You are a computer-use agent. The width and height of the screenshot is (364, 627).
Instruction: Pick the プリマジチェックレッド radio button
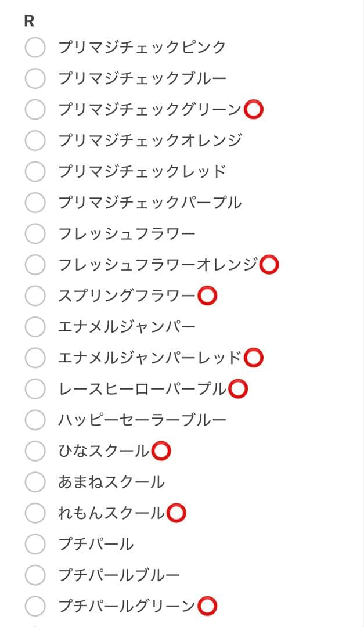click(x=35, y=171)
